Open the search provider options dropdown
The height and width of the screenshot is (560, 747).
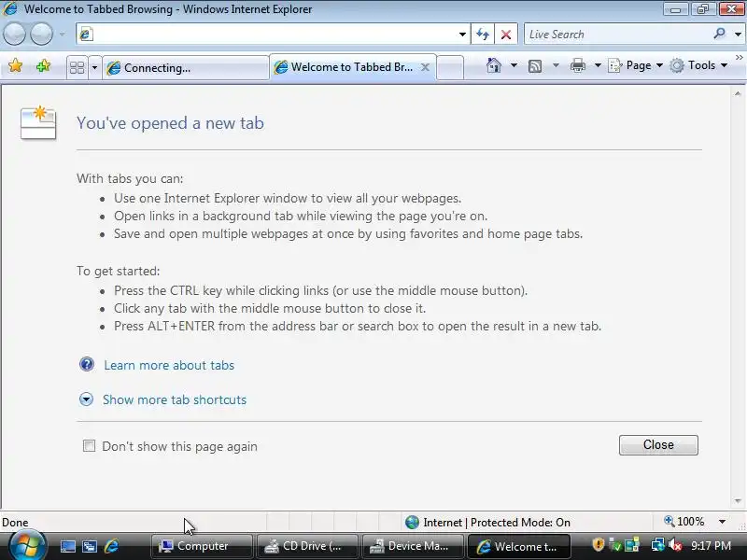coord(738,35)
